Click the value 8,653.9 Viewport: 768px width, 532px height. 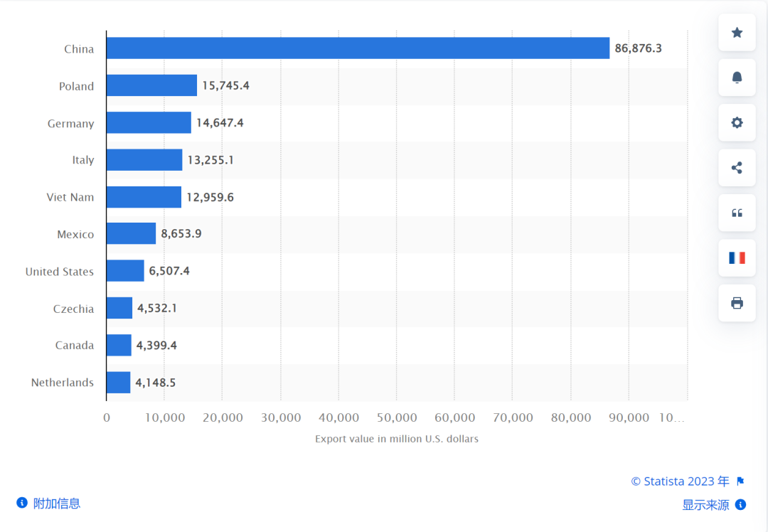pyautogui.click(x=181, y=233)
